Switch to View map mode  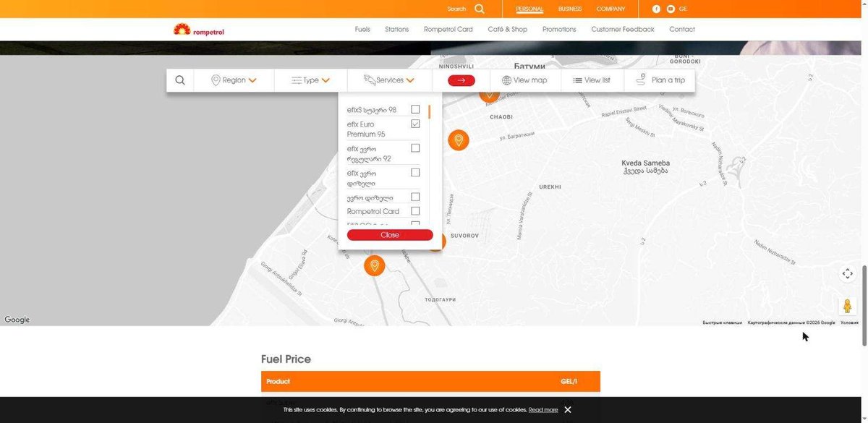coord(524,80)
